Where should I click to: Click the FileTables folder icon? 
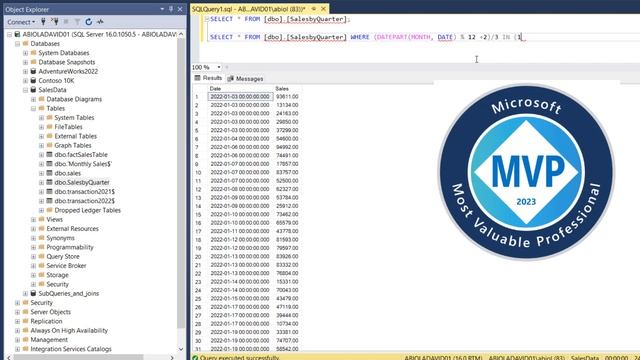(x=49, y=127)
